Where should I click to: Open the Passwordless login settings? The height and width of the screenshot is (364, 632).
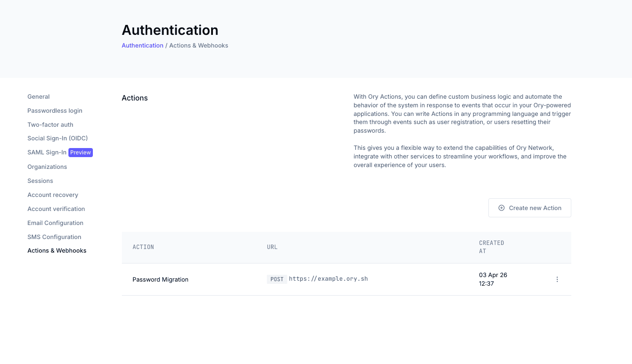point(54,110)
